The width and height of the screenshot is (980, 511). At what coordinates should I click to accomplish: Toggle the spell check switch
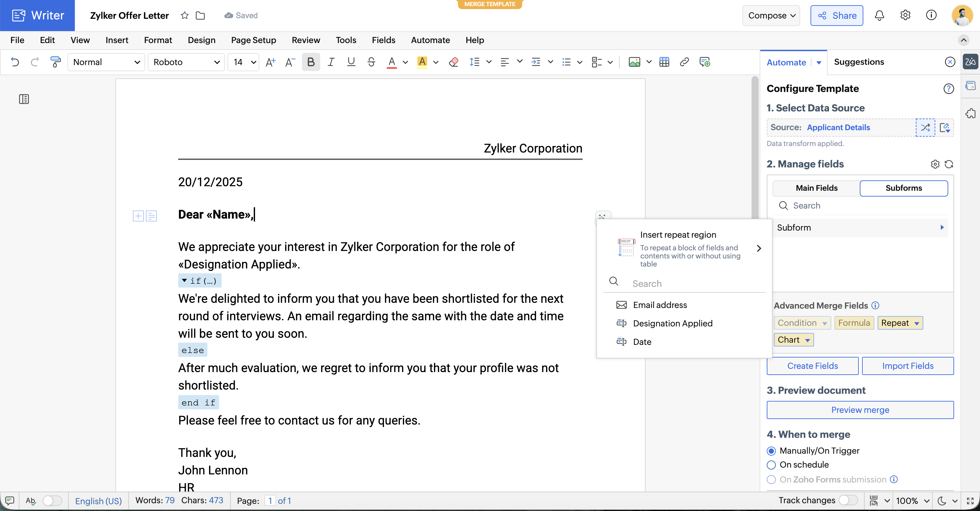coord(52,500)
